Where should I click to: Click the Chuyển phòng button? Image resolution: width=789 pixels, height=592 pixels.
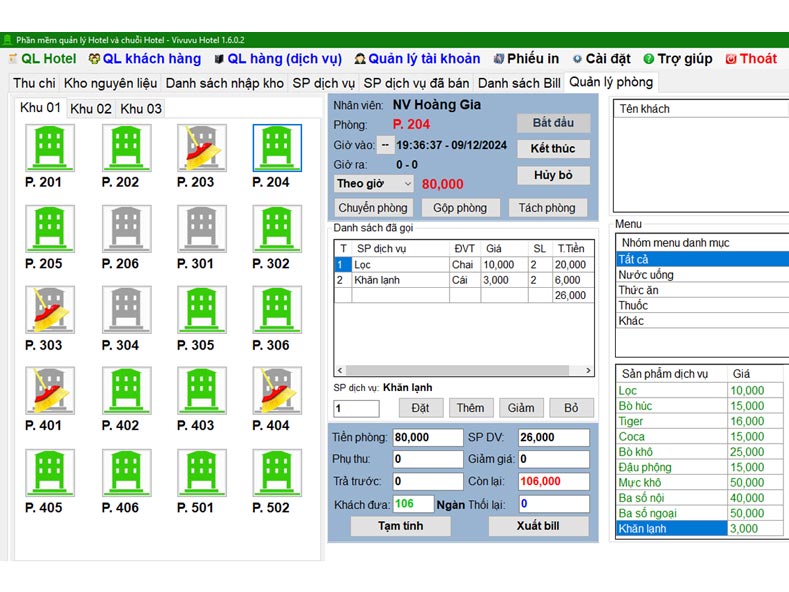(x=372, y=208)
